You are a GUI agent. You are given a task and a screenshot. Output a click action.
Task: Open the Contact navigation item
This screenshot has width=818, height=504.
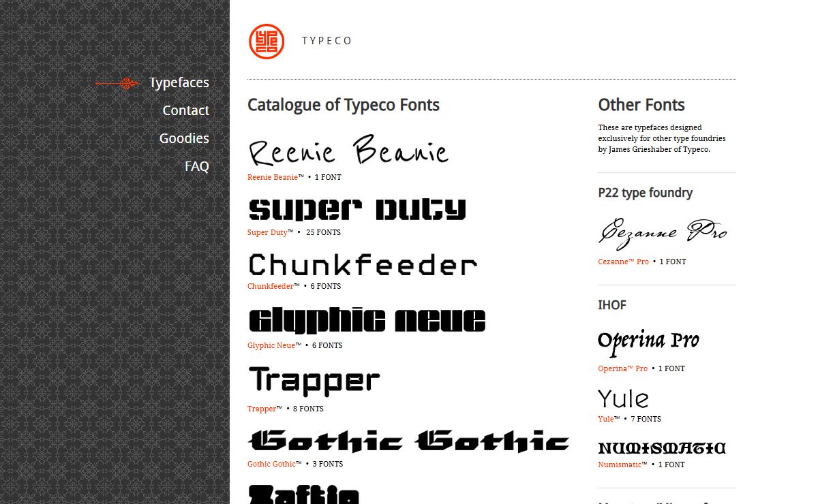pos(185,110)
